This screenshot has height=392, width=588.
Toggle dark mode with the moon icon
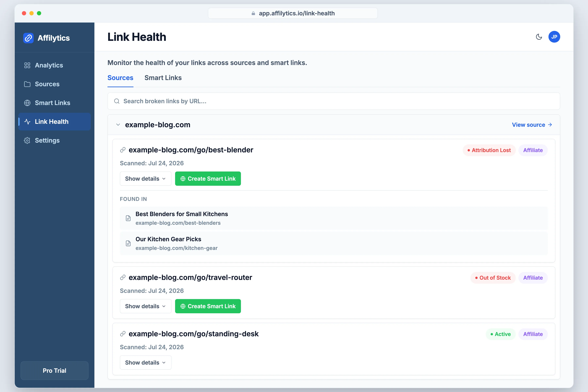pos(539,37)
